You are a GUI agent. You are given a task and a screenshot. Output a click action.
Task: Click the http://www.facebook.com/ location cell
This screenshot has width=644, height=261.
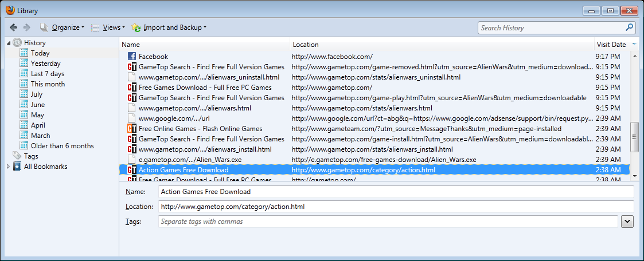332,57
